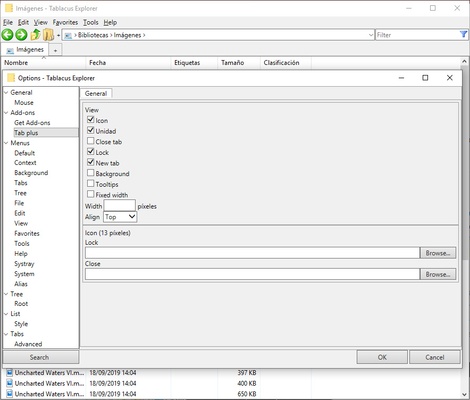The image size is (470, 400).
Task: Collapse the Tabs tree node at bottom
Action: coord(6,334)
